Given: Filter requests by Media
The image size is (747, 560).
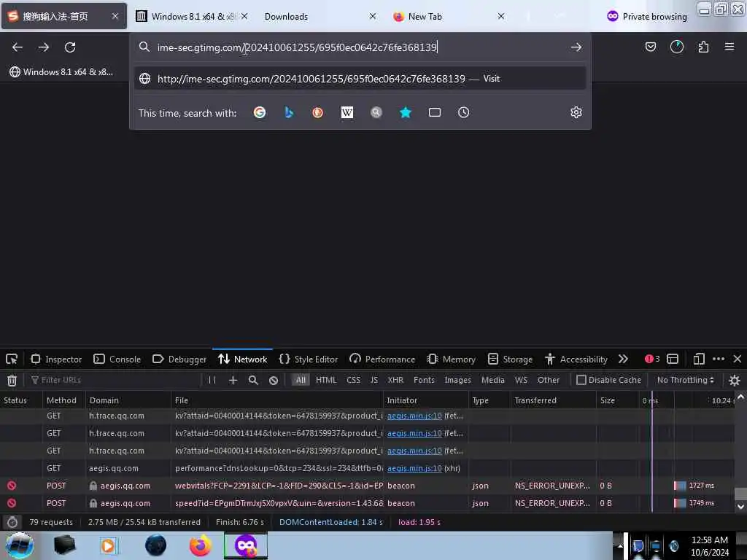Looking at the screenshot, I should [x=492, y=380].
